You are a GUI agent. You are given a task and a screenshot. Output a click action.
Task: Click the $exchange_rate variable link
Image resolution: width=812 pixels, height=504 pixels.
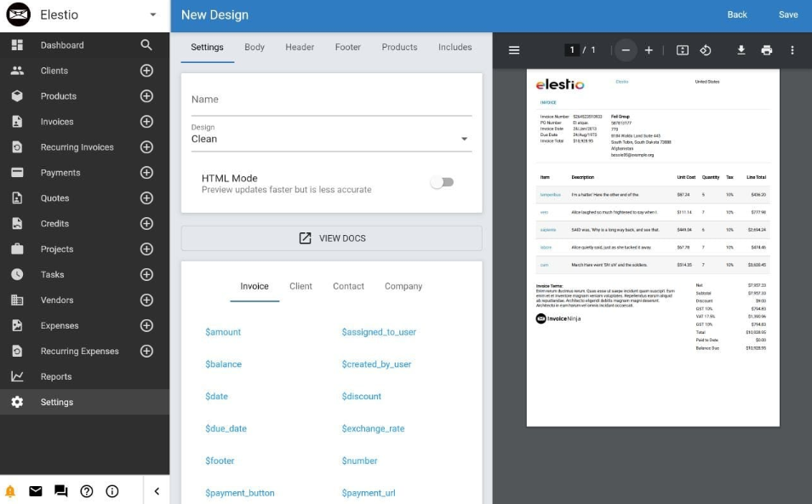[x=373, y=428]
